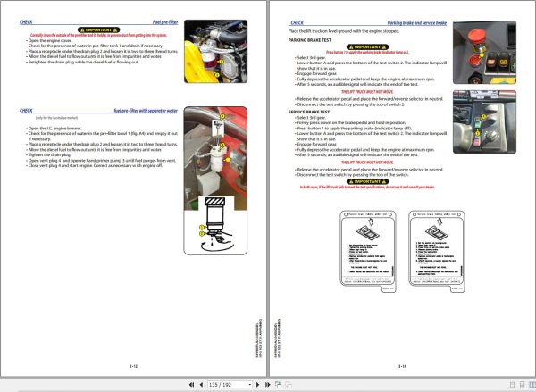Click the fuel pre-filter engine photo
This screenshot has width=536, height=392.
(x=215, y=51)
